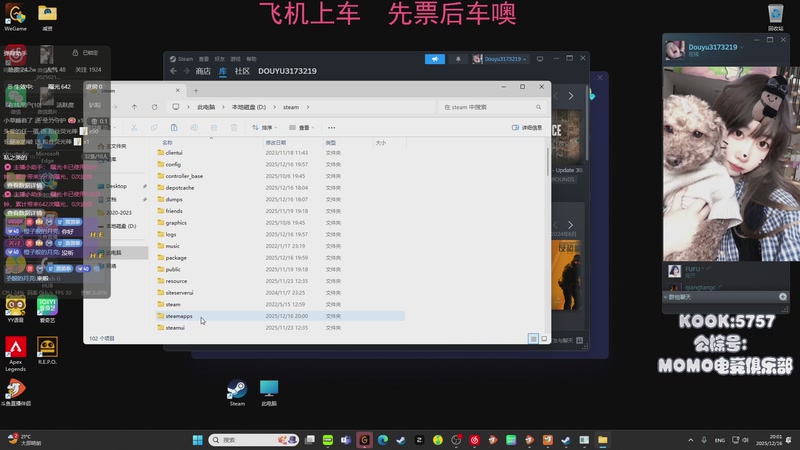The width and height of the screenshot is (800, 450).
Task: Open Steam desktop shortcut
Action: coord(237,392)
